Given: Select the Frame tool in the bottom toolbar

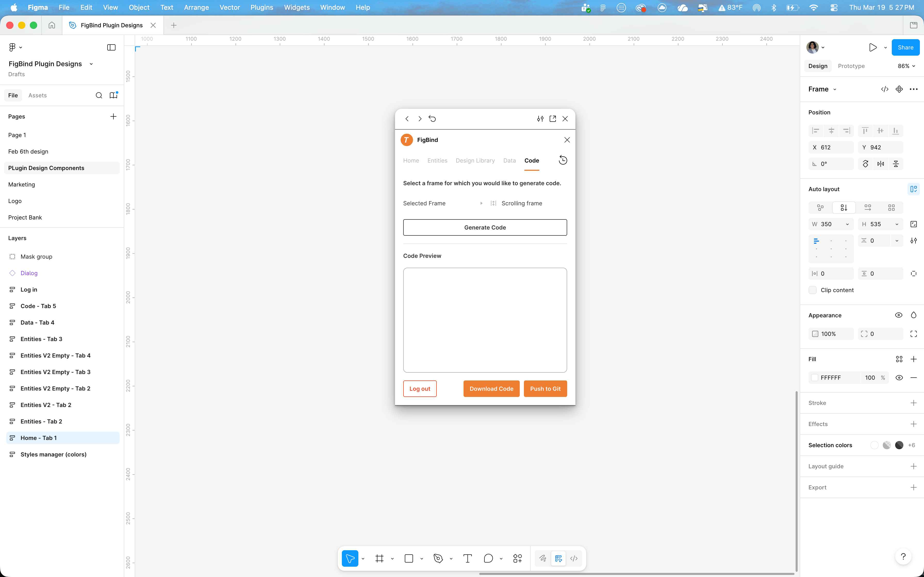Looking at the screenshot, I should point(379,558).
